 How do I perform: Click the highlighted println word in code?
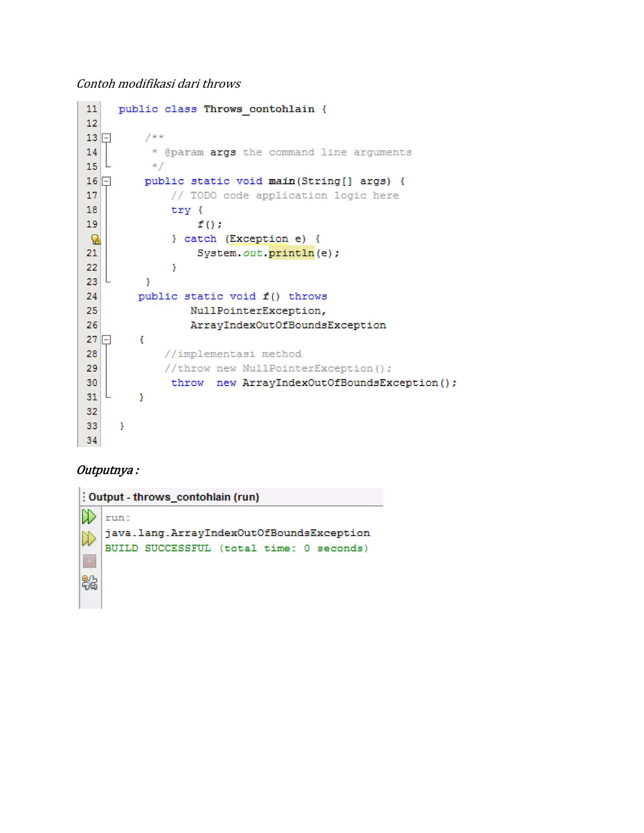(291, 253)
